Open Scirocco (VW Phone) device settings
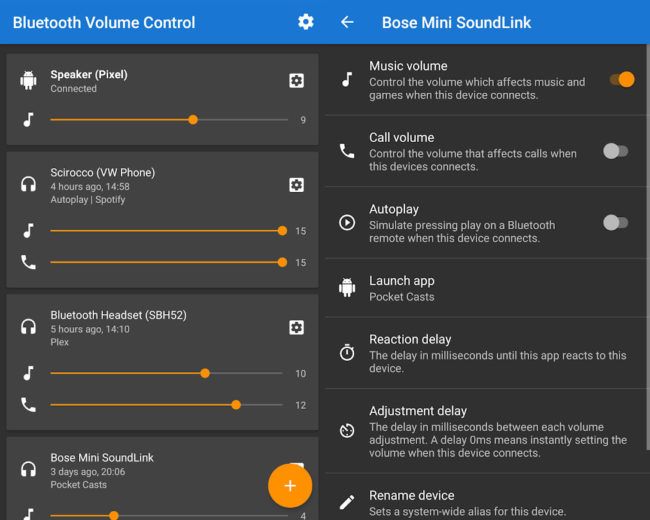This screenshot has height=520, width=650. [x=296, y=185]
